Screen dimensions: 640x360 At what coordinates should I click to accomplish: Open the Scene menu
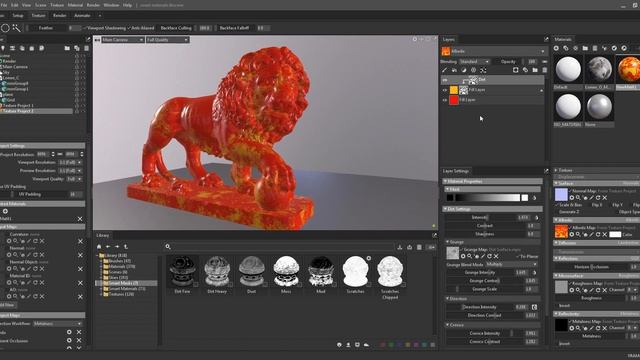[x=40, y=5]
